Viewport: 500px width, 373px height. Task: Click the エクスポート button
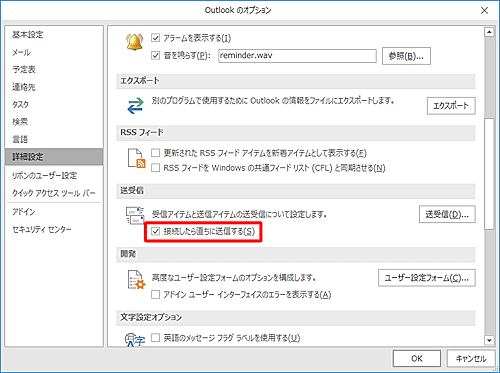point(451,106)
